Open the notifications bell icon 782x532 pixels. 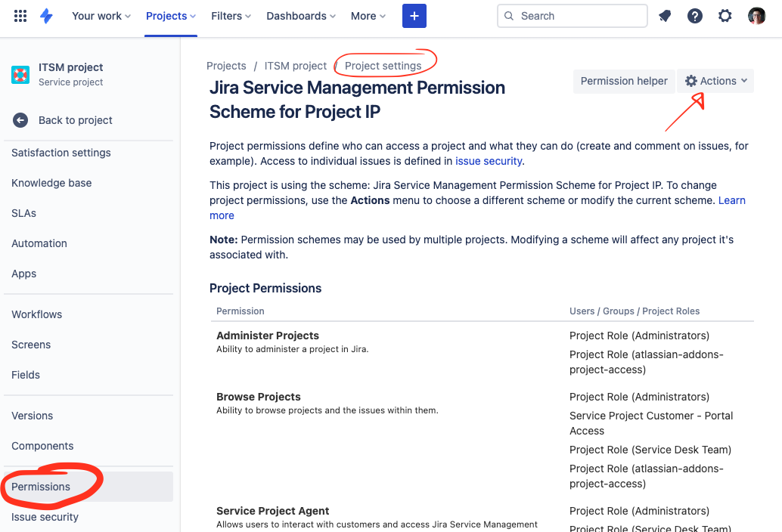coord(665,16)
